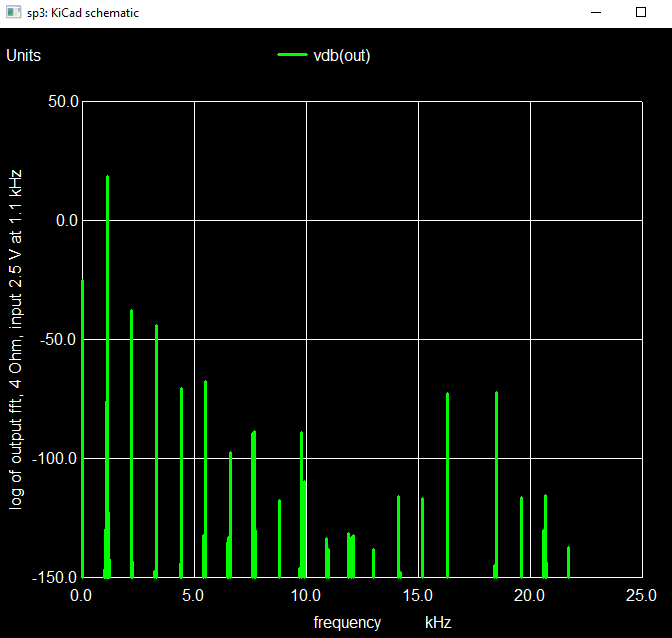
Task: Click the kHz unit label
Action: (x=438, y=623)
